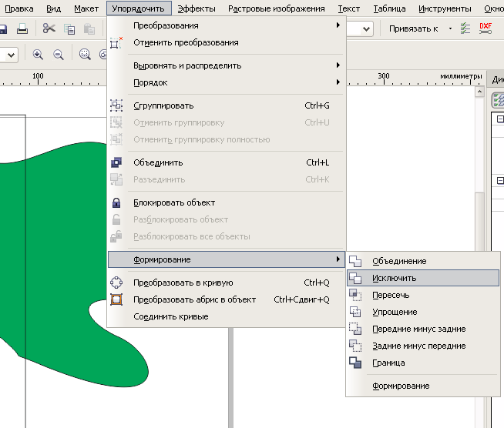Click the Copy icon in toolbar
The image size is (504, 428).
[69, 29]
